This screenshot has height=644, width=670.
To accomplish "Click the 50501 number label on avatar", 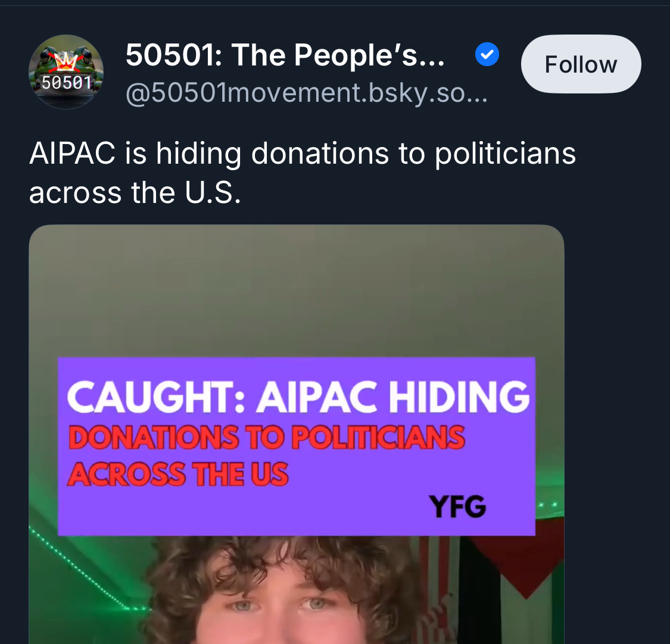I will coord(66,83).
